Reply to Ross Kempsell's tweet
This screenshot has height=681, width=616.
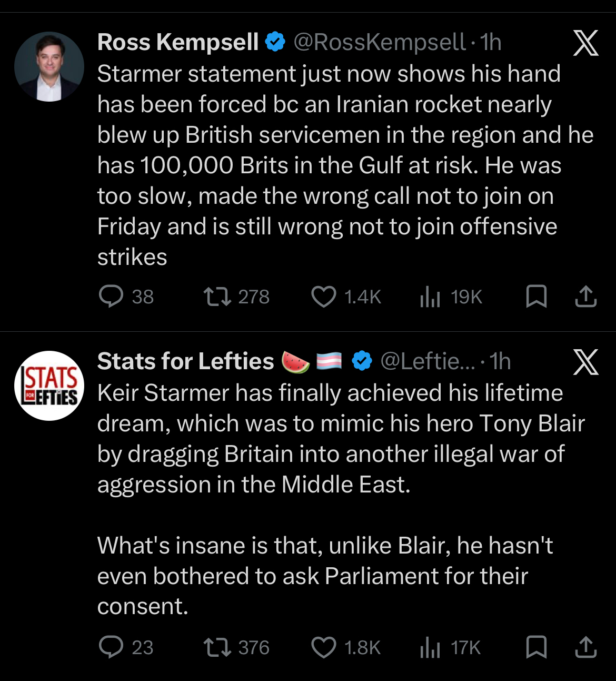111,297
